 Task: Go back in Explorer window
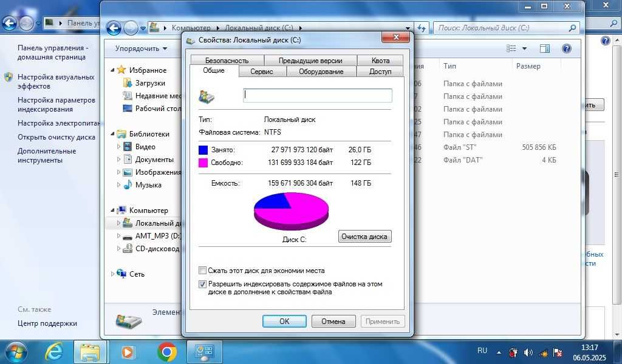point(114,28)
